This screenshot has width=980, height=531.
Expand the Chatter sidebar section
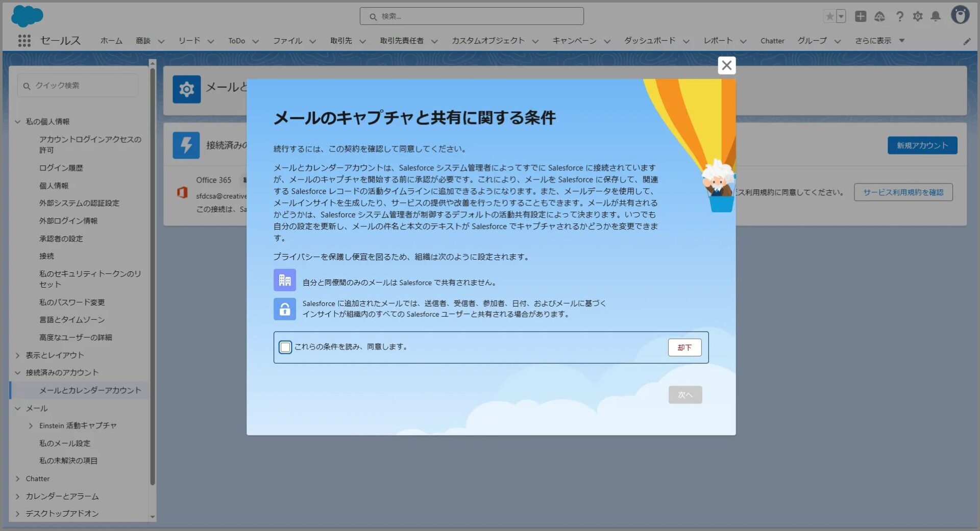point(17,478)
